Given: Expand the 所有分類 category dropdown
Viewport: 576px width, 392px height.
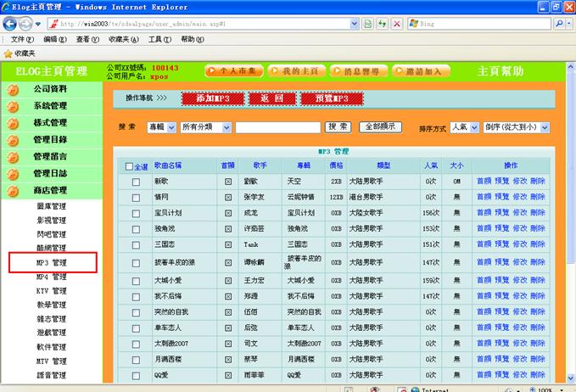Looking at the screenshot, I should point(206,127).
